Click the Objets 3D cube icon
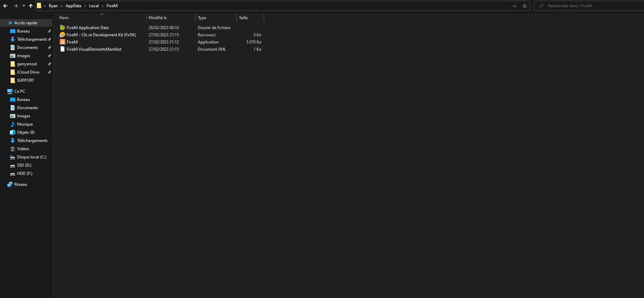The image size is (644, 298). [x=13, y=132]
